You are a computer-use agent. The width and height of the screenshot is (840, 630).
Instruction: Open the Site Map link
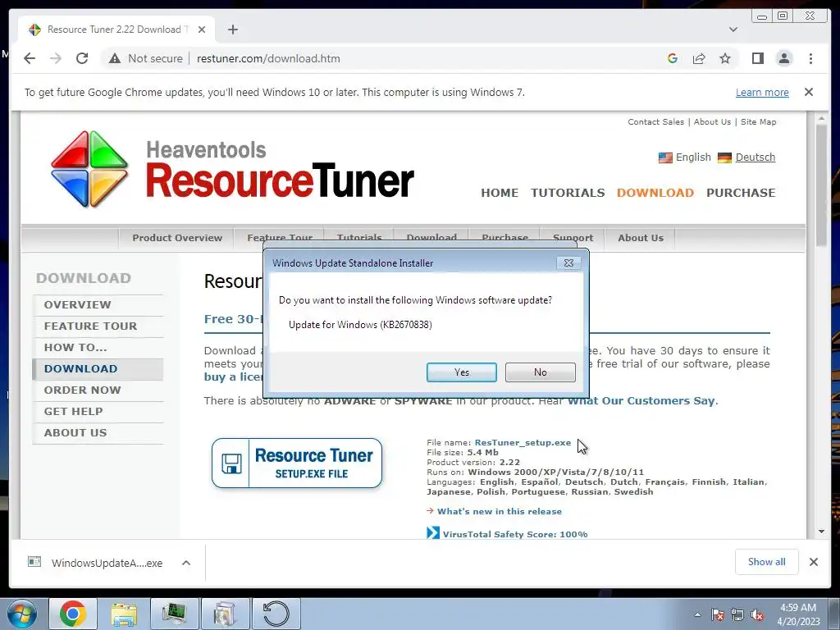click(758, 121)
